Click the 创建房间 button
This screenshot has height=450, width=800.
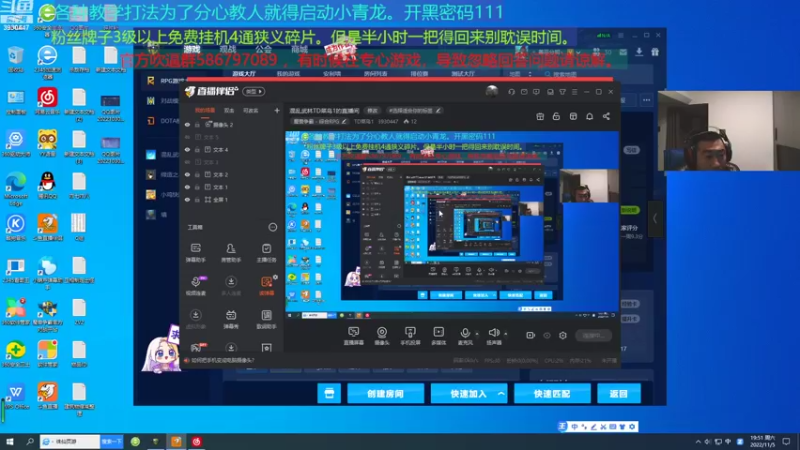pos(385,394)
